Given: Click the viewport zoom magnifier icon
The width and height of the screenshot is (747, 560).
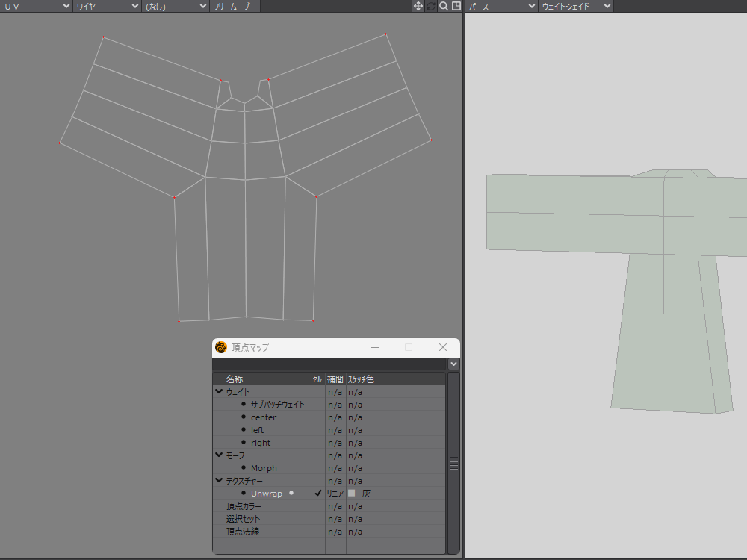Looking at the screenshot, I should (x=444, y=6).
